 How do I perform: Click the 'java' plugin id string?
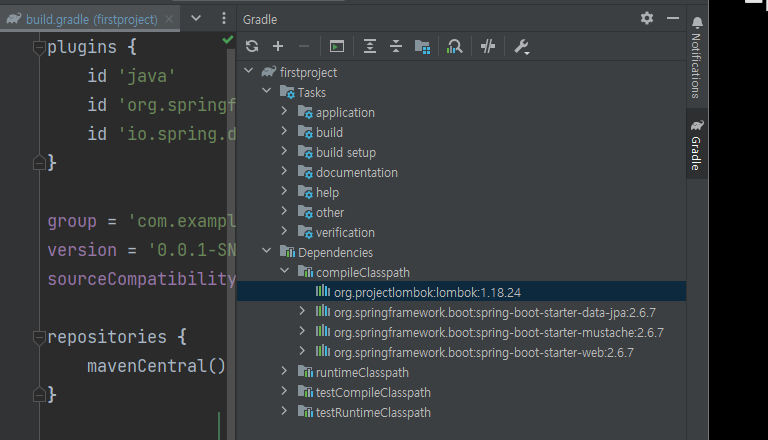(x=146, y=76)
